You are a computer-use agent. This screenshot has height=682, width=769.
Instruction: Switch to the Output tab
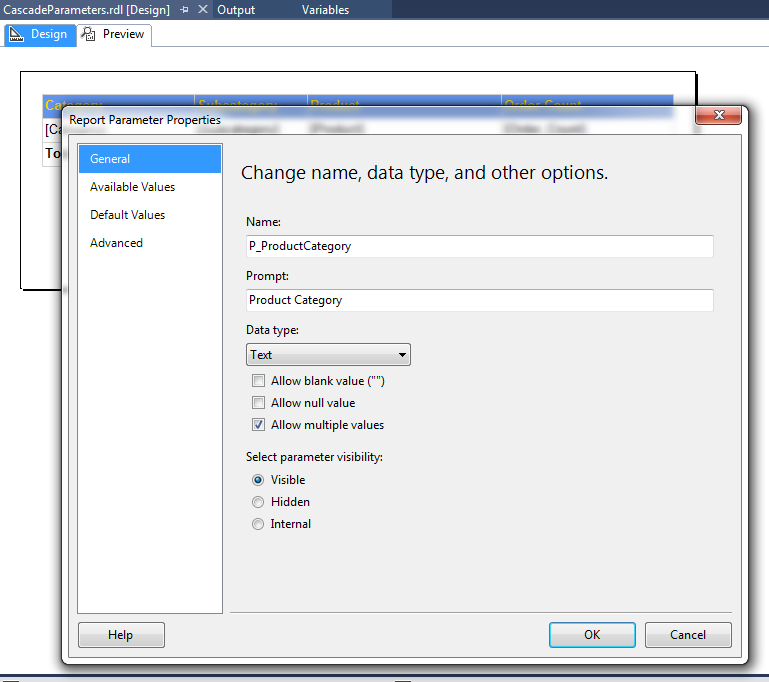pyautogui.click(x=236, y=10)
